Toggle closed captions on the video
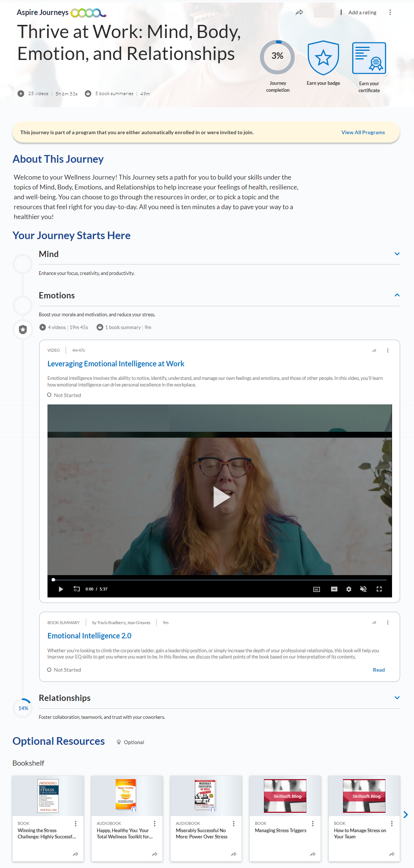Image resolution: width=414 pixels, height=868 pixels. pyautogui.click(x=317, y=589)
